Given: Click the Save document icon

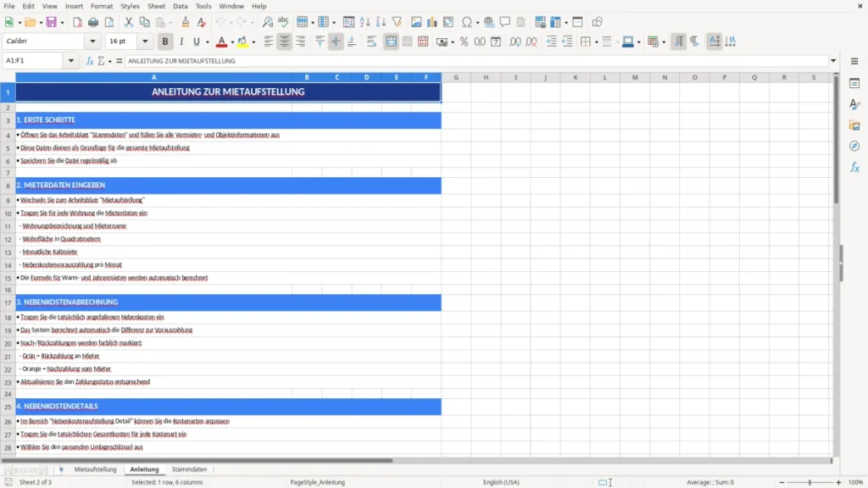Looking at the screenshot, I should point(52,22).
